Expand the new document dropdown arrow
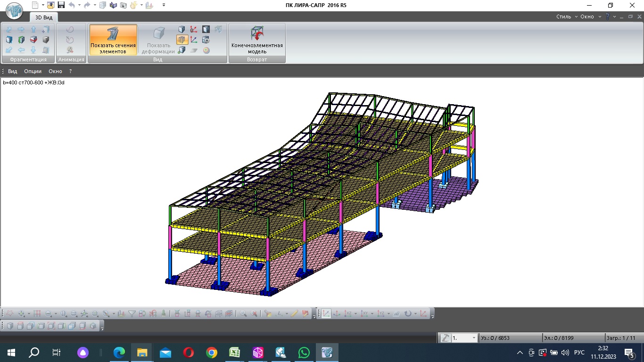This screenshot has width=644, height=362. tap(42, 5)
